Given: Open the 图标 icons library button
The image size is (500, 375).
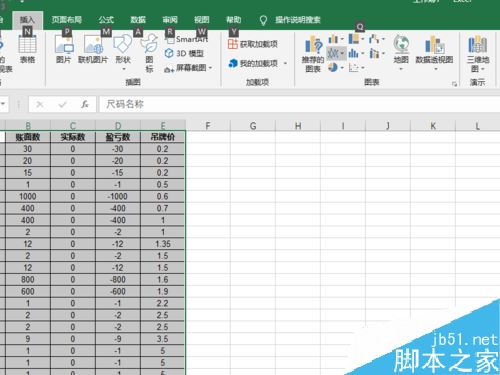Looking at the screenshot, I should tap(149, 53).
